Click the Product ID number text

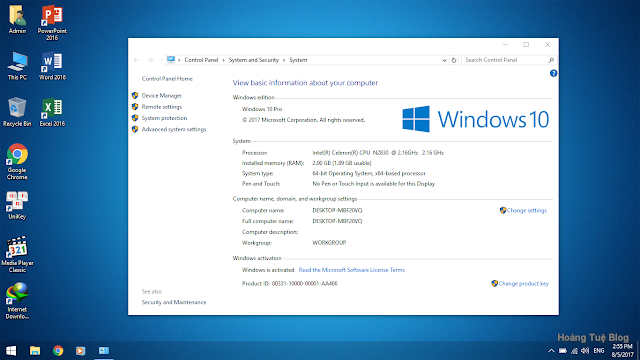tap(304, 284)
